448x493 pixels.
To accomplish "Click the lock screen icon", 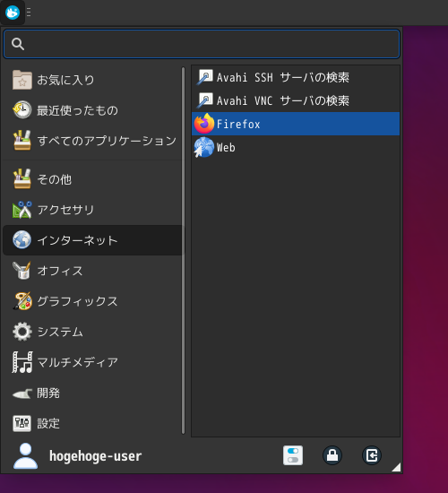I will coord(332,455).
